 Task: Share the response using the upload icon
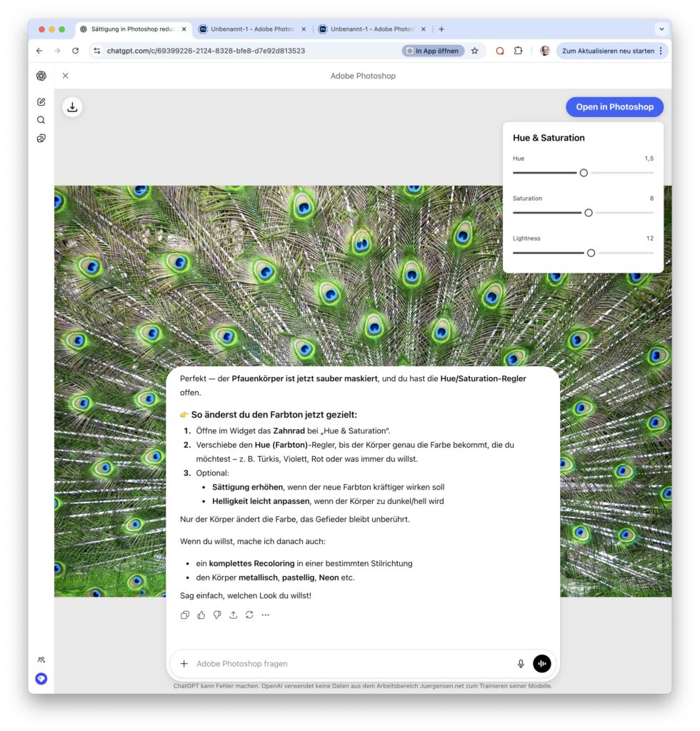pos(233,615)
